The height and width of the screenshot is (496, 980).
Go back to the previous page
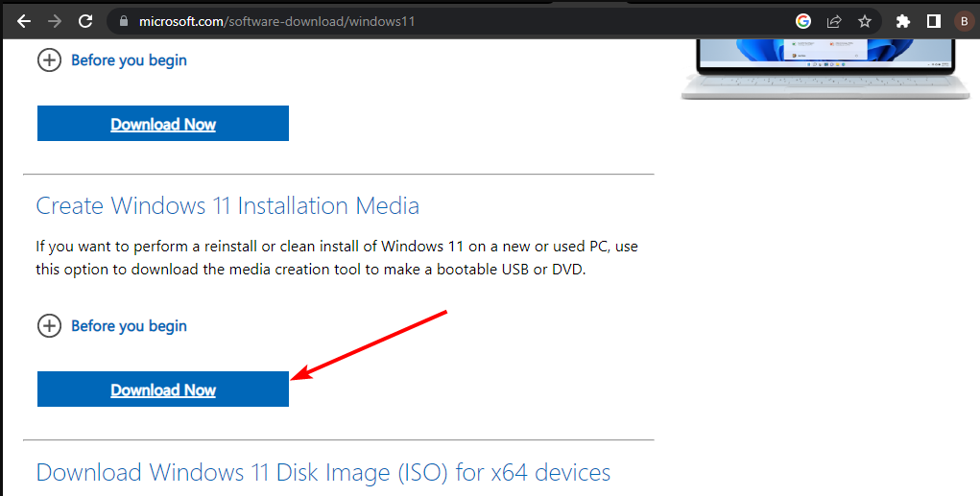point(24,21)
